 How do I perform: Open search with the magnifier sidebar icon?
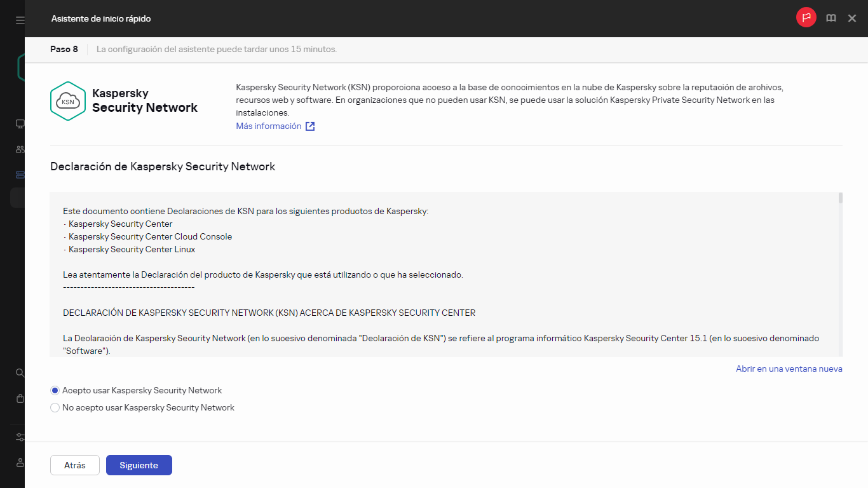tap(19, 373)
